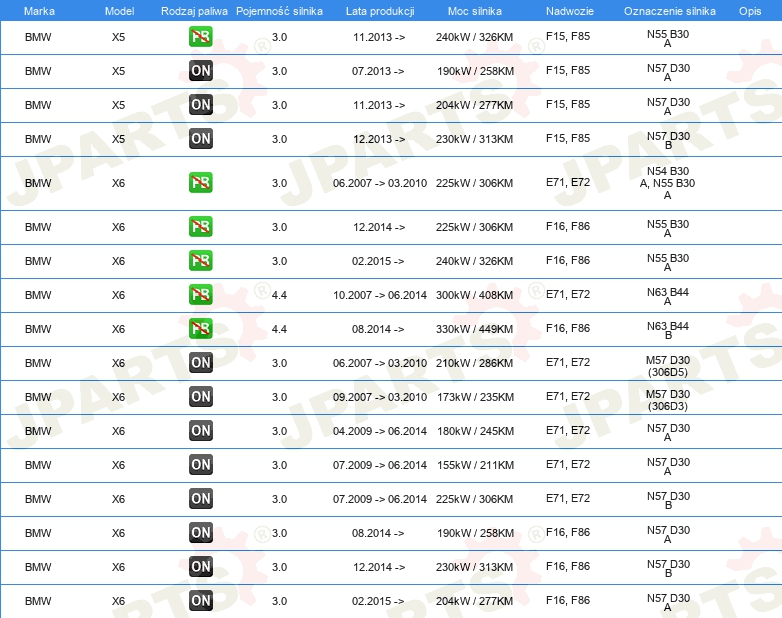The image size is (782, 618).
Task: Click the ON icon in X6 02.2015 277KM row
Action: pos(200,600)
